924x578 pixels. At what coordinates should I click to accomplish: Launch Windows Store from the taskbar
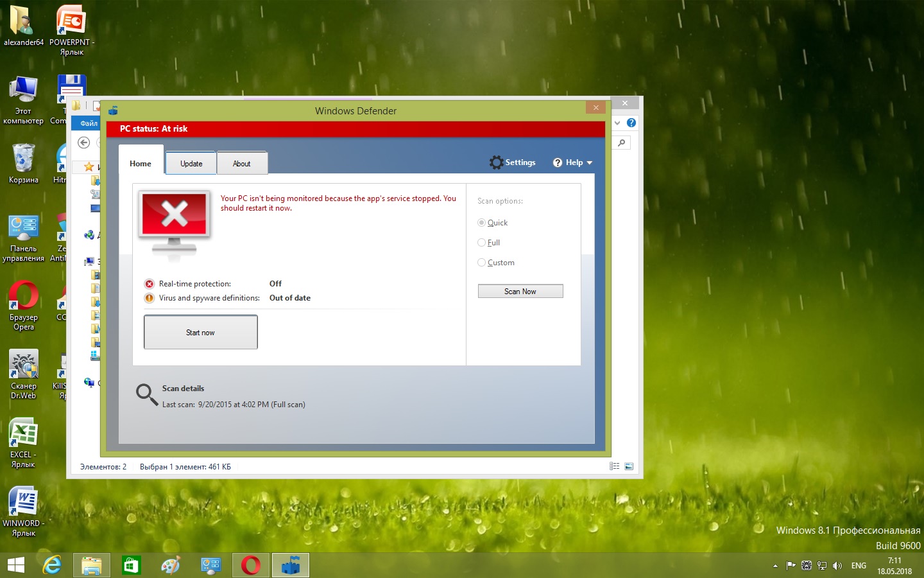pyautogui.click(x=131, y=565)
